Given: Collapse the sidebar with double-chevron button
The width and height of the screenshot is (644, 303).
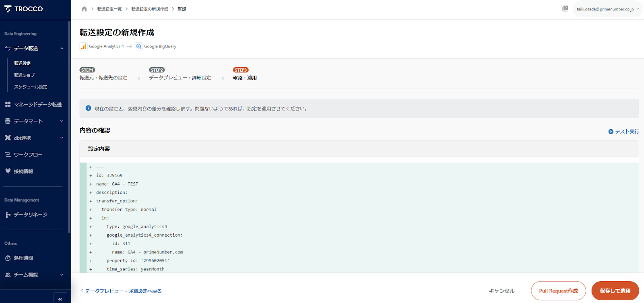Looking at the screenshot, I should click(x=60, y=299).
